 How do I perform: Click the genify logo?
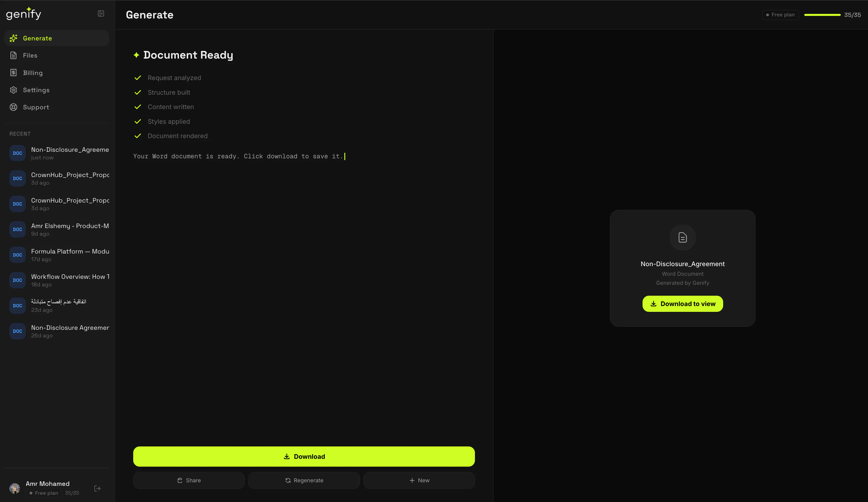tap(24, 13)
